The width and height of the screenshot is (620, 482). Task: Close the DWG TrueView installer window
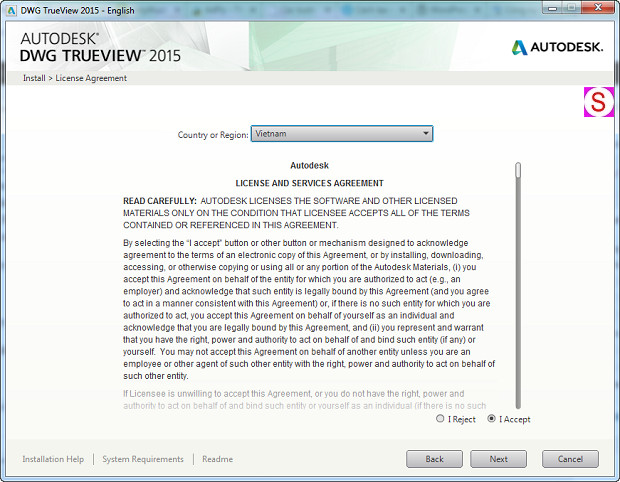click(599, 8)
